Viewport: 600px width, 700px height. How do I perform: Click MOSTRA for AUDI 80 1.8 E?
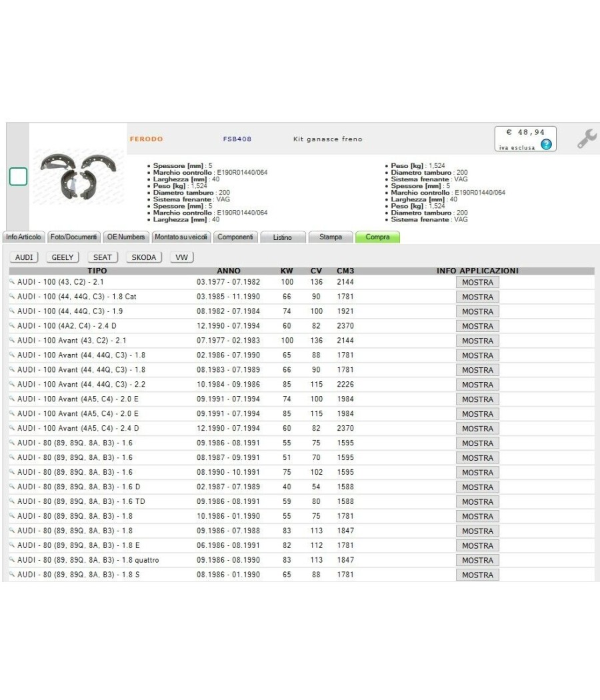pyautogui.click(x=478, y=545)
